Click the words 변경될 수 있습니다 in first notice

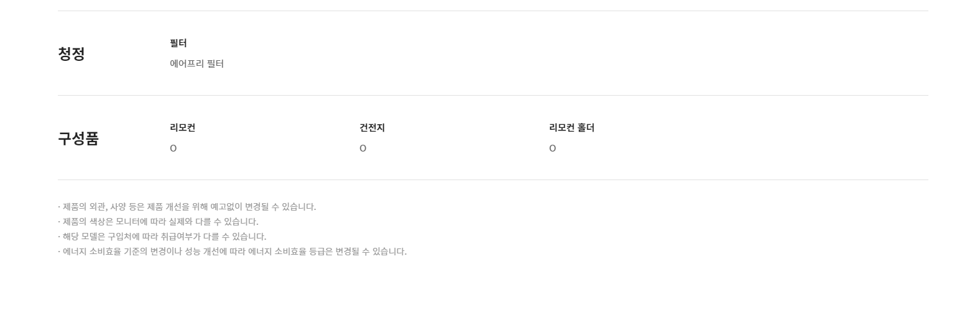pos(280,207)
